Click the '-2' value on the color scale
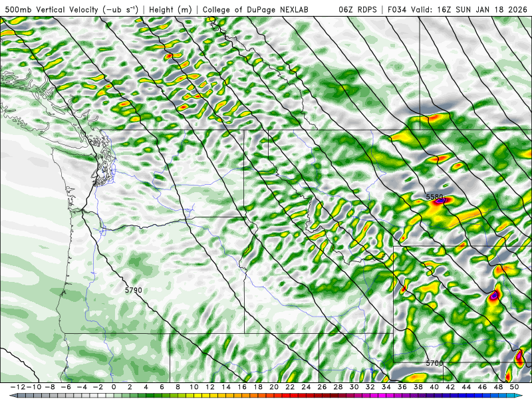Image resolution: width=532 pixels, height=399 pixels. 97,387
